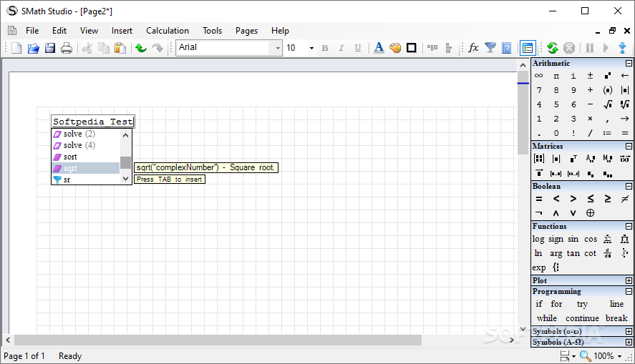Image resolution: width=635 pixels, height=364 pixels.
Task: Open text color tool (blue A)
Action: [x=379, y=48]
